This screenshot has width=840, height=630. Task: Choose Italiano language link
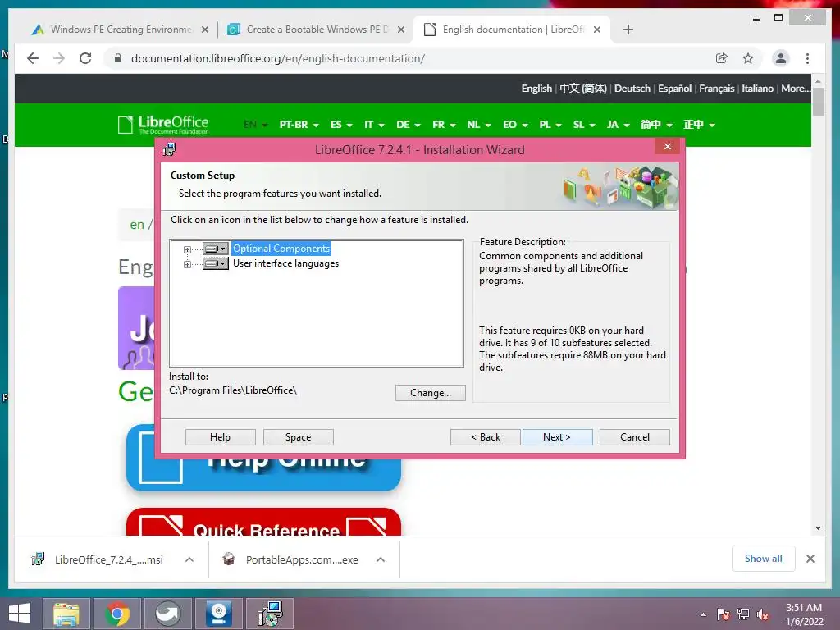pos(757,89)
